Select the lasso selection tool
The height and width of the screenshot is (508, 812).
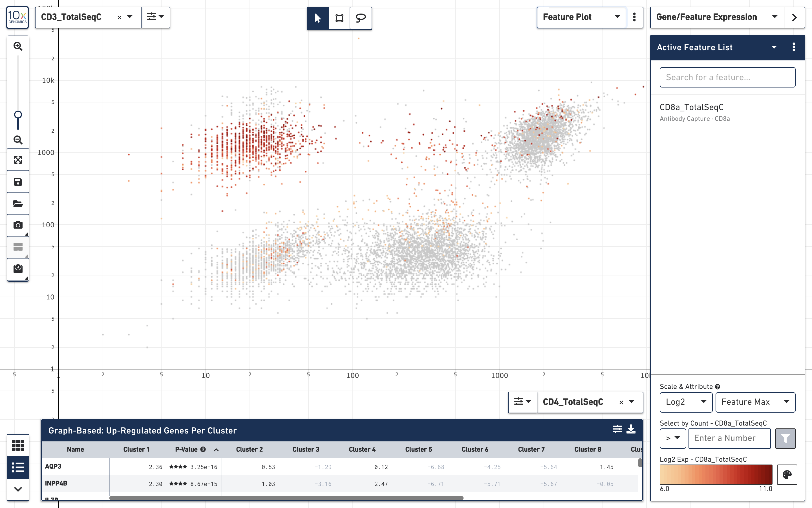tap(361, 18)
